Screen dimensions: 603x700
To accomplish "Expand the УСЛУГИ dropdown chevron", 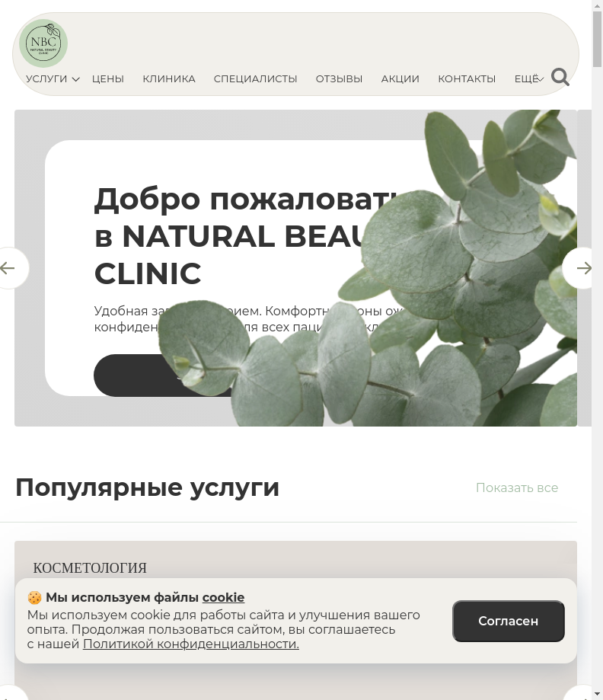I will 76,79.
